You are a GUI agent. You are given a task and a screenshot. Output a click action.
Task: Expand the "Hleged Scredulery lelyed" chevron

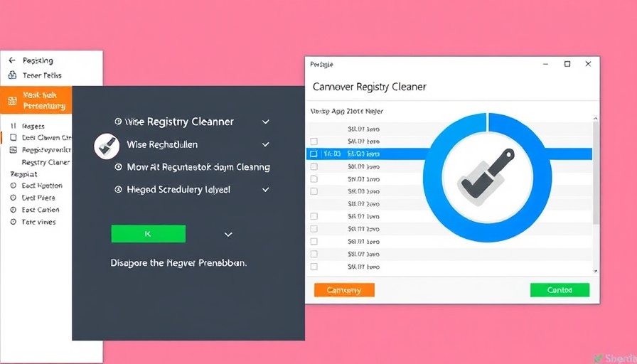[x=266, y=190]
